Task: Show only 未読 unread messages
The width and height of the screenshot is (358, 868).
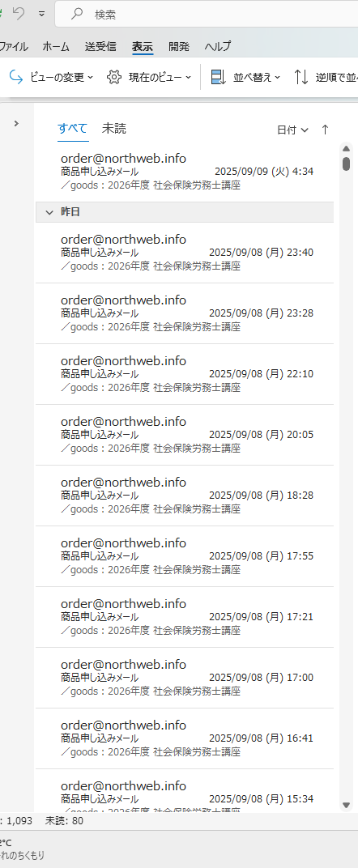Action: pyautogui.click(x=114, y=129)
